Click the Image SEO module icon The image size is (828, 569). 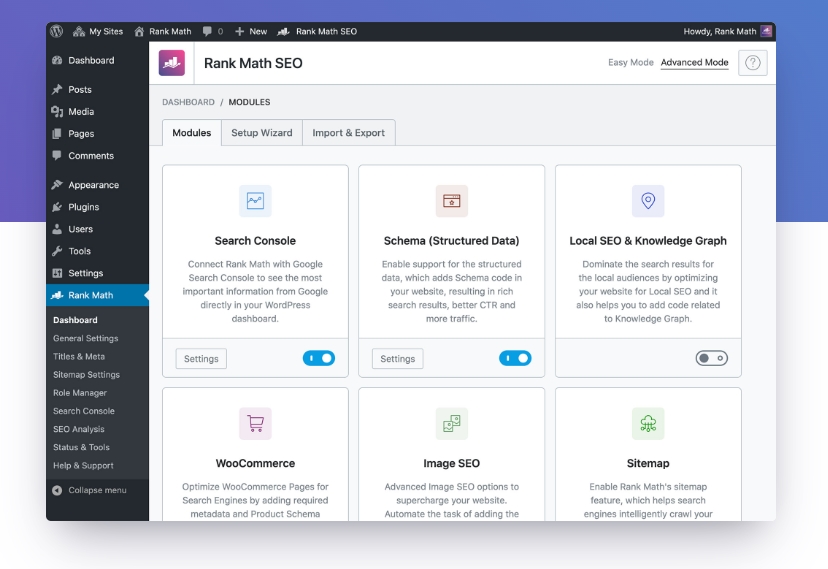[451, 423]
